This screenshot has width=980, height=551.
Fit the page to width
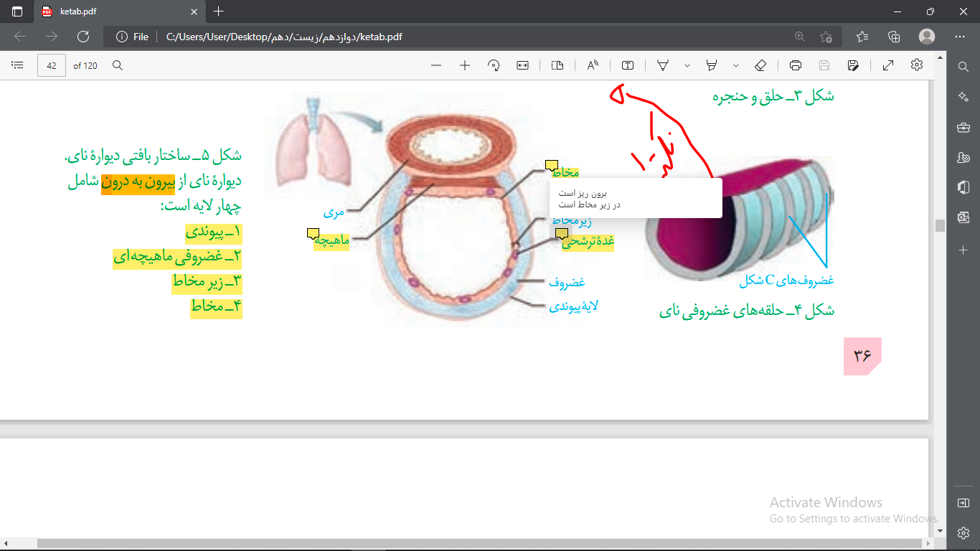tap(522, 65)
